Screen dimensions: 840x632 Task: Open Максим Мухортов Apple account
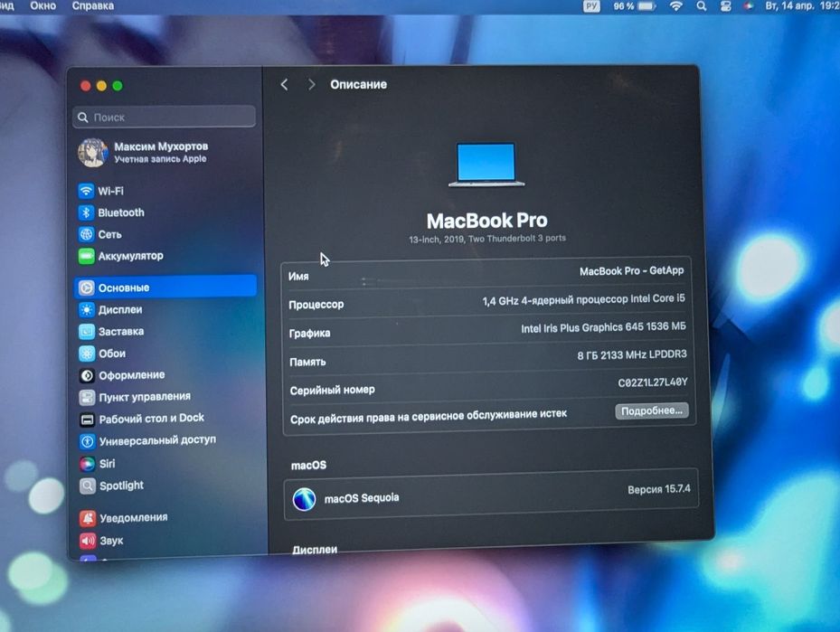click(x=144, y=153)
